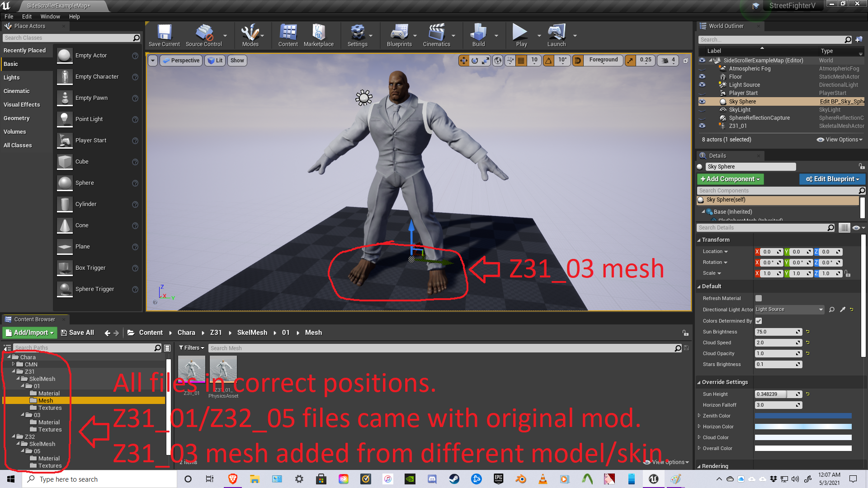Toggle the Refresh Material checkbox

pyautogui.click(x=759, y=298)
